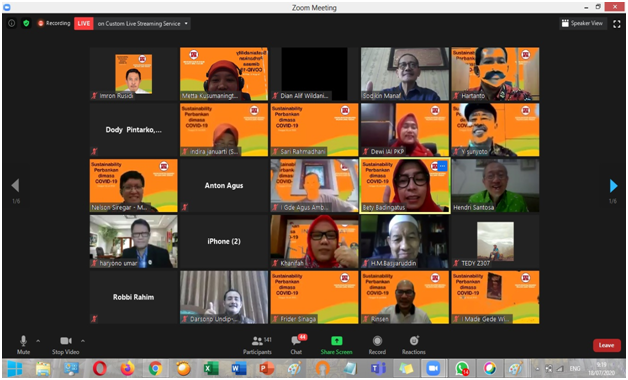Select Anton Agus participant tile
628x380 pixels.
point(224,185)
